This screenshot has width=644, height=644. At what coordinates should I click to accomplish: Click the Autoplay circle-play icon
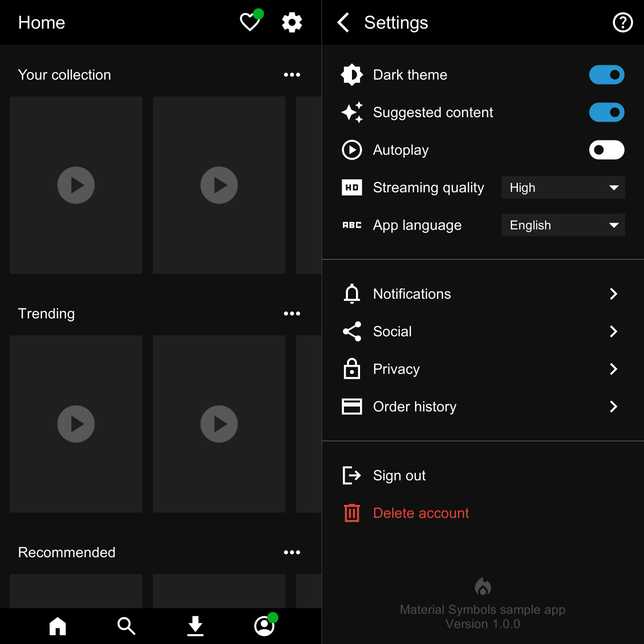[x=352, y=150]
